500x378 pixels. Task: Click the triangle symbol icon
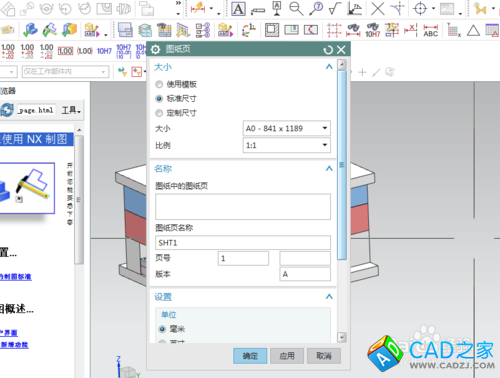[x=473, y=31]
